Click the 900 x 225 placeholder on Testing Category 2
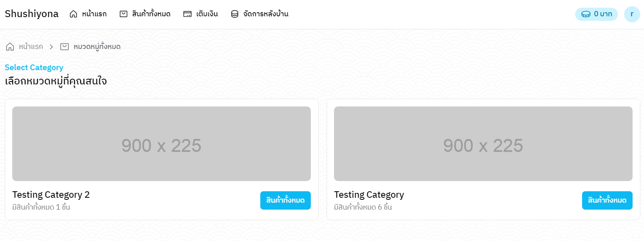The image size is (644, 241). (x=162, y=144)
